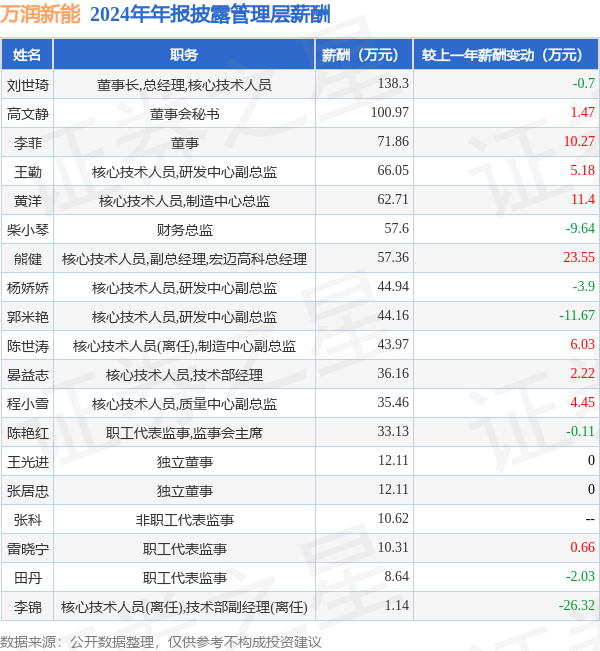Click the change value -26.32
Viewport: 600px width, 651px height.
pos(577,605)
